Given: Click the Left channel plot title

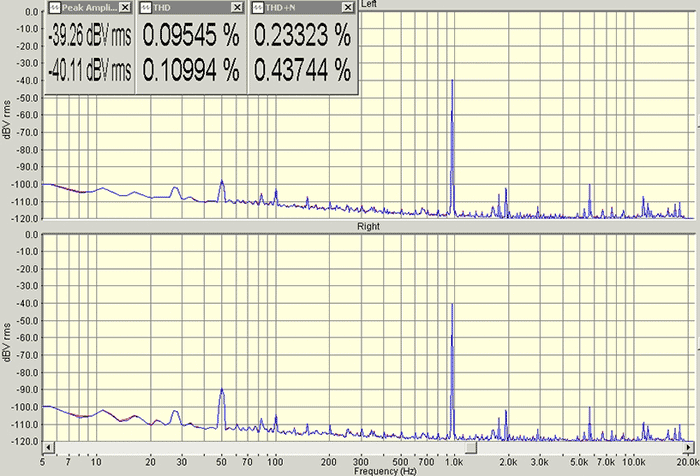Looking at the screenshot, I should tap(369, 4).
